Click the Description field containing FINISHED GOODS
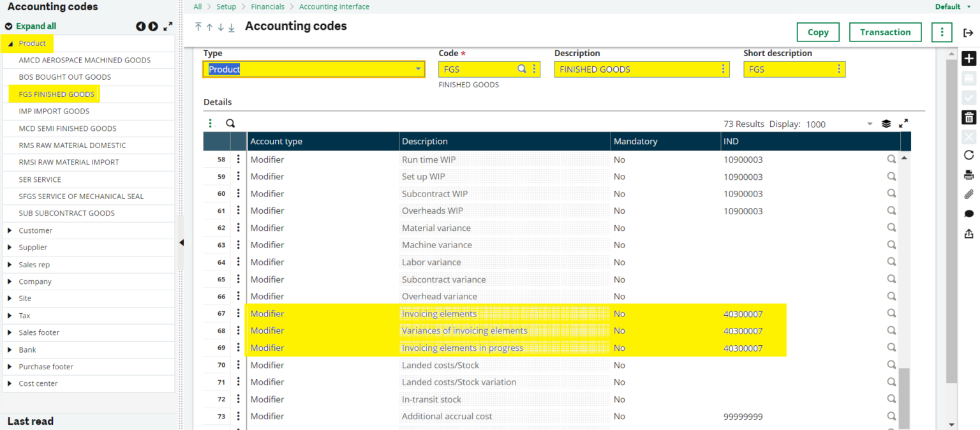The width and height of the screenshot is (980, 430). (638, 69)
